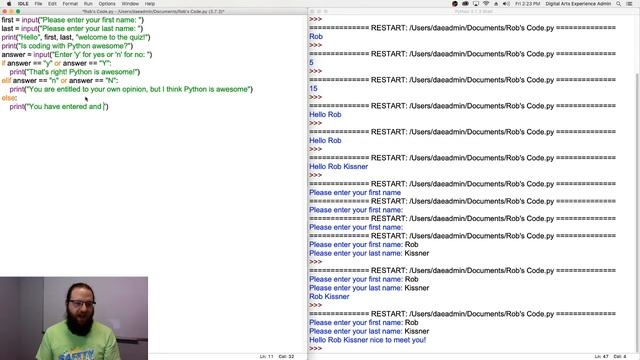
Task: Click the webcam video overlay
Action: tap(74, 318)
